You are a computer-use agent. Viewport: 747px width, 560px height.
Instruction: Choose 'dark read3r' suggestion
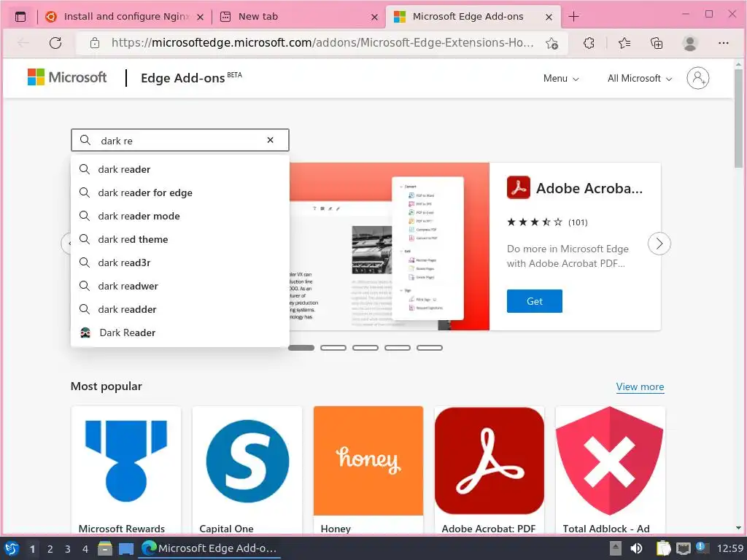pyautogui.click(x=180, y=262)
